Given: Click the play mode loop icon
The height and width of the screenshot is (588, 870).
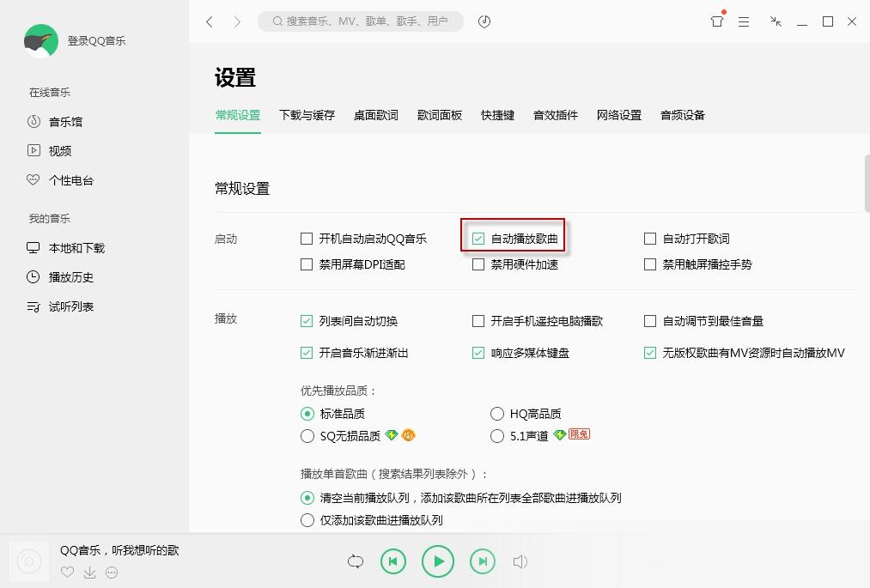Looking at the screenshot, I should [355, 561].
